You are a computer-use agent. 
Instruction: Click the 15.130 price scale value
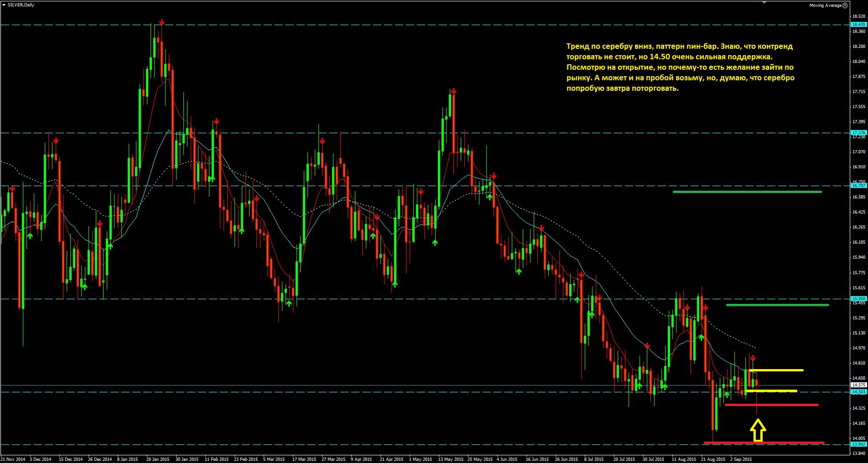pyautogui.click(x=858, y=333)
